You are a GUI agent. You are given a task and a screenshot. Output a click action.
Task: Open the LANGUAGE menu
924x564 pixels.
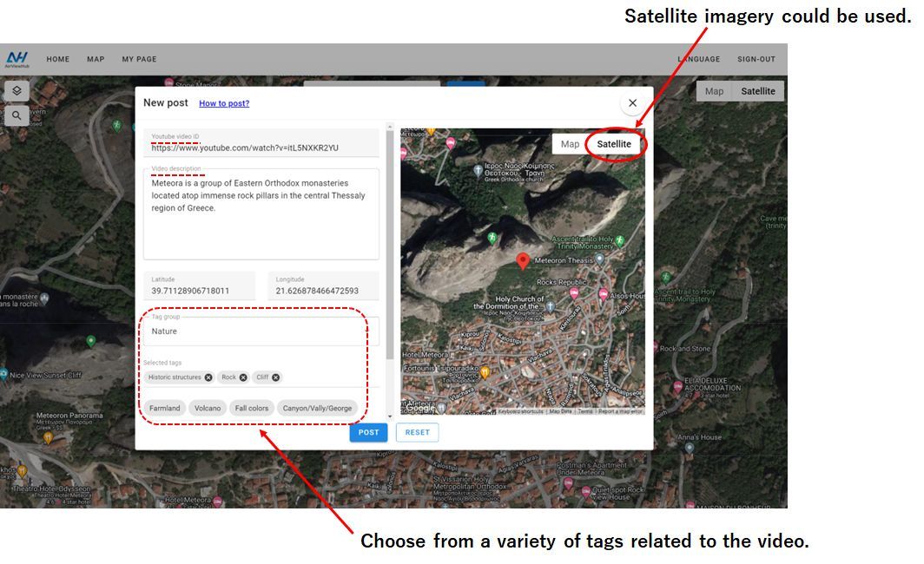[x=699, y=60]
